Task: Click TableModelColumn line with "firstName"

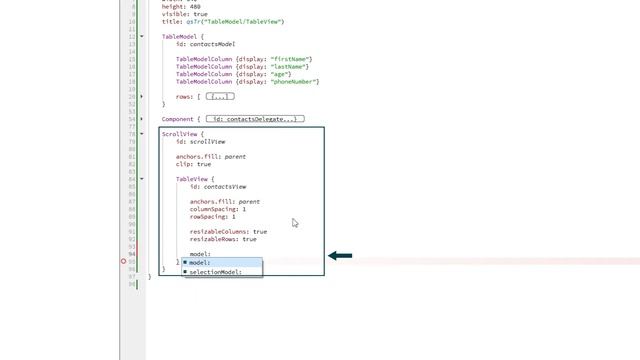Action: 244,59
